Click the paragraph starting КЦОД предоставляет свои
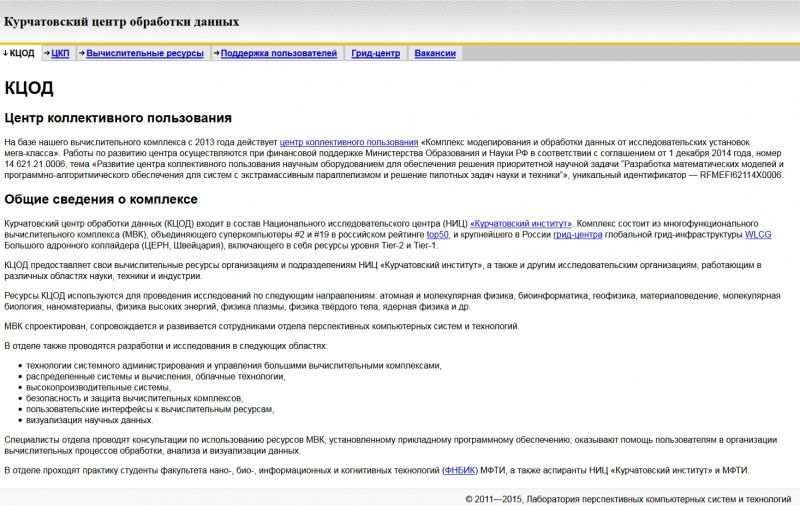The width and height of the screenshot is (800, 505). coord(383,270)
